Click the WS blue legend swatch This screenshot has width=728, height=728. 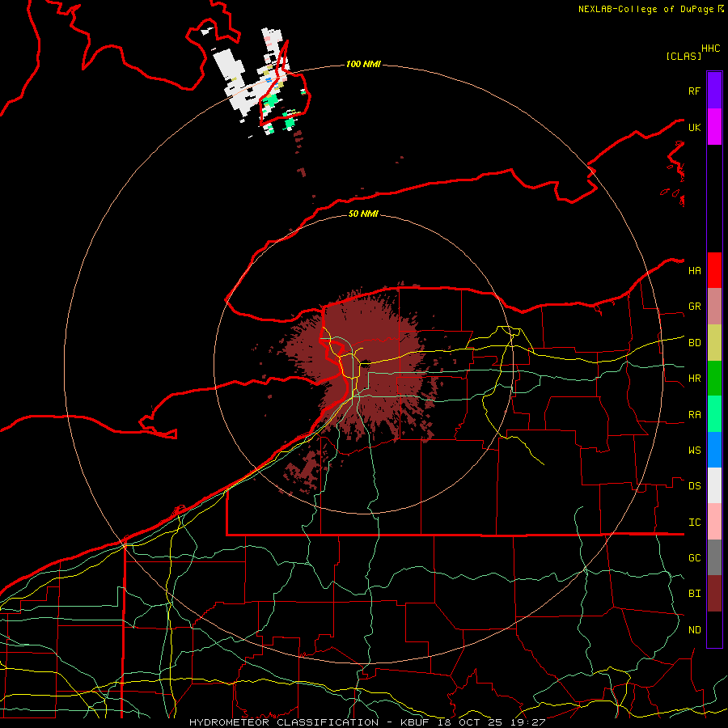pyautogui.click(x=714, y=450)
